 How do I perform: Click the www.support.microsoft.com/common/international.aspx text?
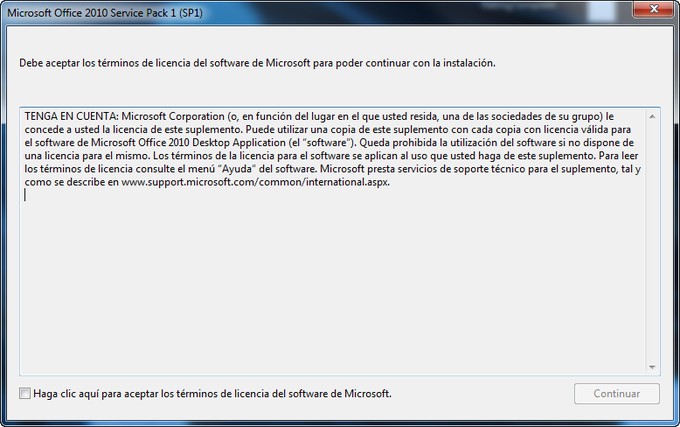click(255, 182)
